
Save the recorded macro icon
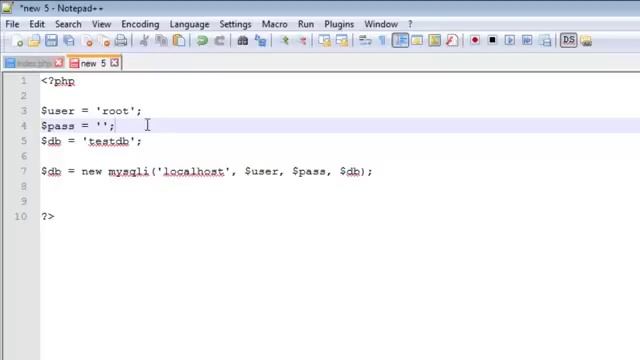[545, 40]
